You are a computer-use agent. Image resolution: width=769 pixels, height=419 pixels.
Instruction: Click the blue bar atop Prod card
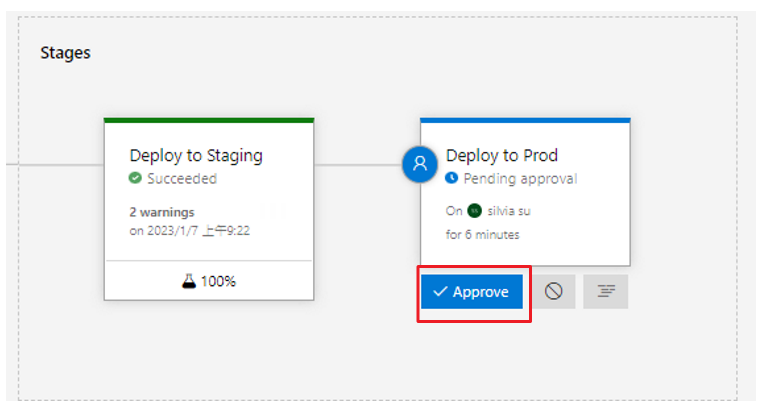click(x=525, y=120)
